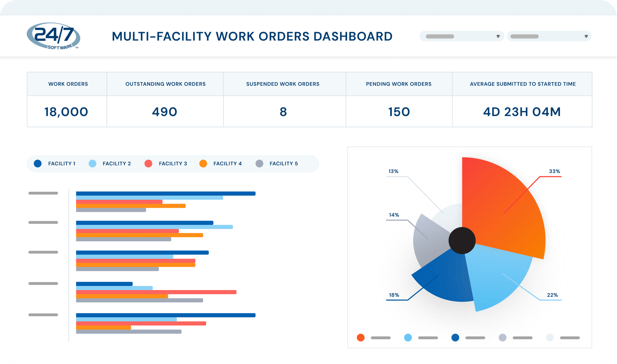
Task: Open the right filter dropdown in the header
Action: pos(549,36)
